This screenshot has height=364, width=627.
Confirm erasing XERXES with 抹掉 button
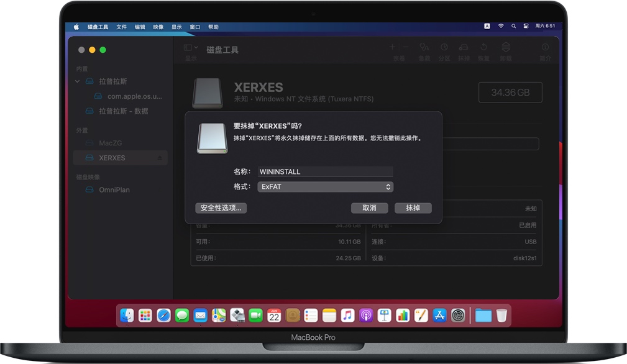coord(413,208)
